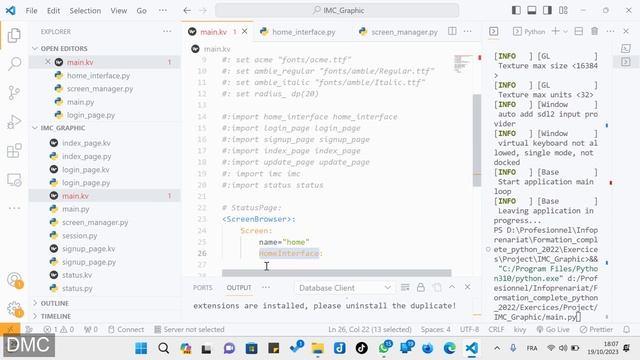Open the Selection menu

click(85, 11)
